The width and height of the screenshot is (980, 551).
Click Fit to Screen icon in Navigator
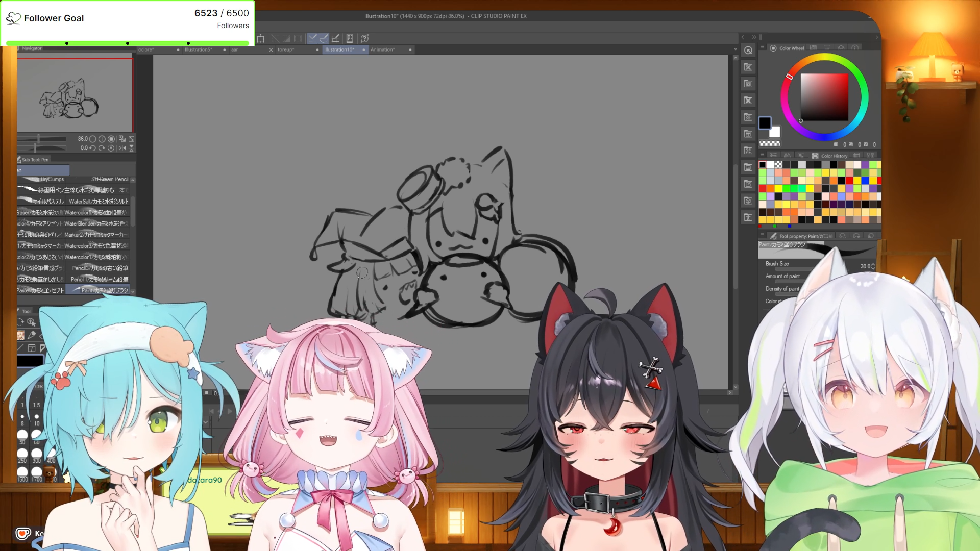click(131, 139)
